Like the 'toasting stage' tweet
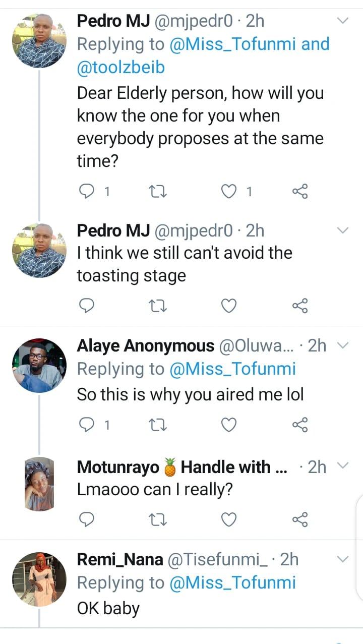This screenshot has width=363, height=644. [x=229, y=305]
